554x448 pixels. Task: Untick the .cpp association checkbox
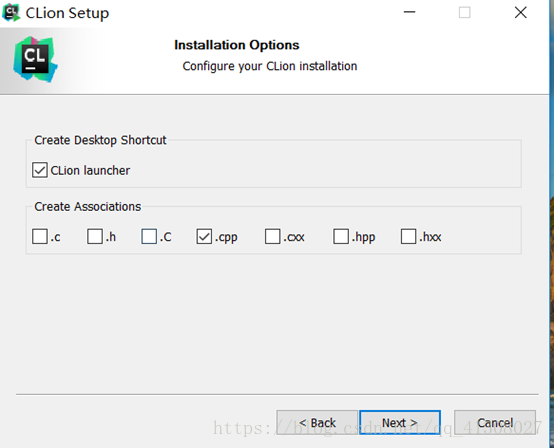click(204, 236)
